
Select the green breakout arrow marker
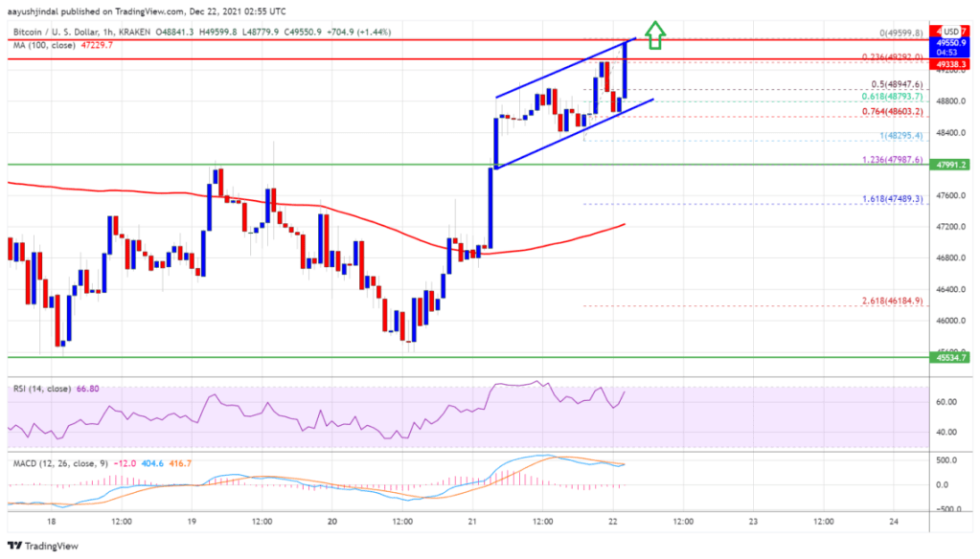click(653, 36)
